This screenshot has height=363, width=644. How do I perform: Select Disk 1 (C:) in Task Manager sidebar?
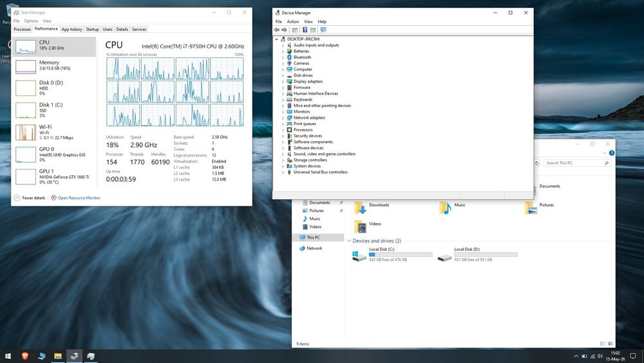(54, 110)
